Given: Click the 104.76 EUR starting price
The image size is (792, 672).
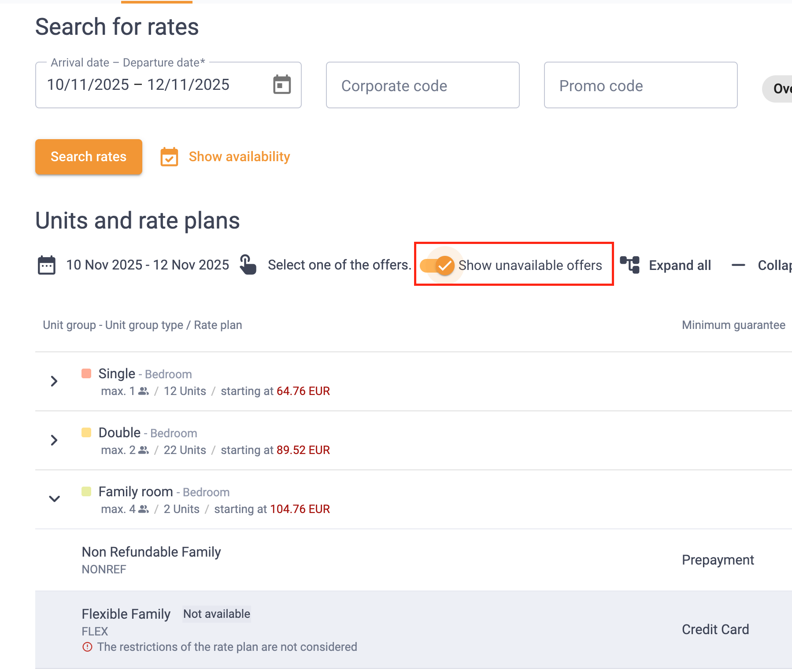Looking at the screenshot, I should tap(300, 509).
